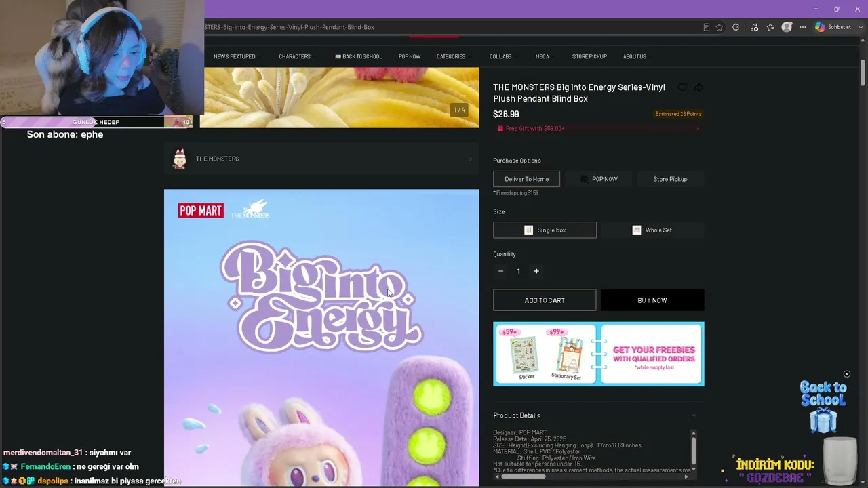Open the browser profile avatar

tap(787, 27)
